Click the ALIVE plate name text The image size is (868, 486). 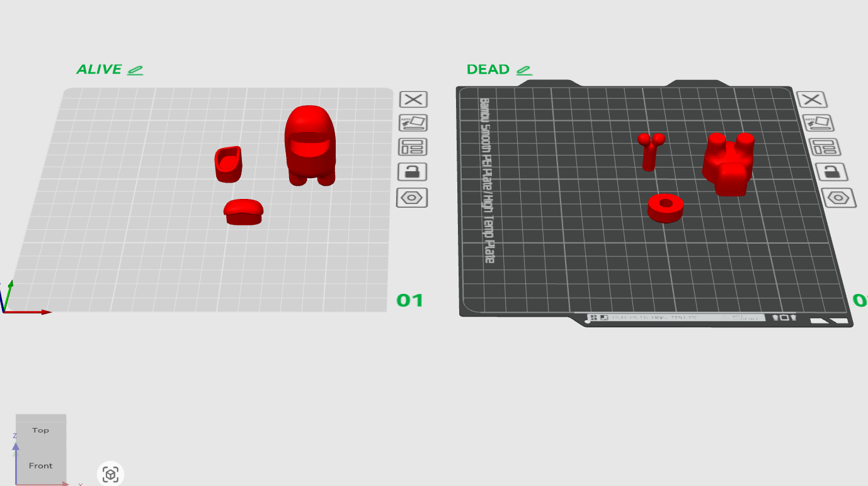coord(99,70)
